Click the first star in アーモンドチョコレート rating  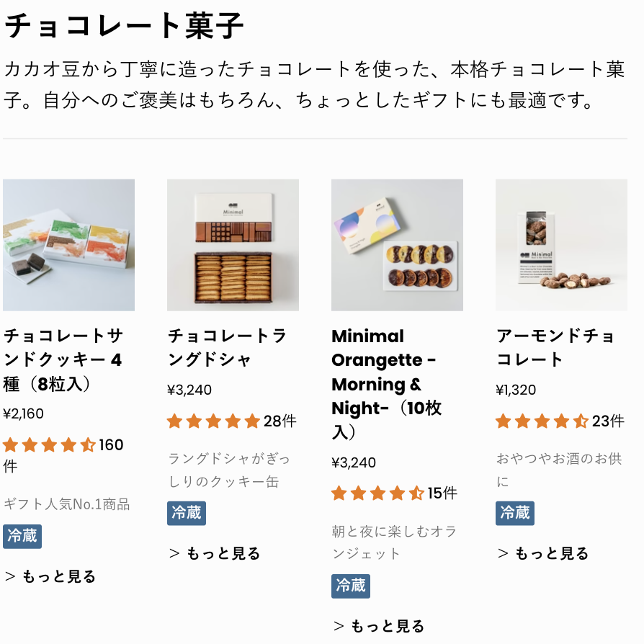[x=503, y=421]
